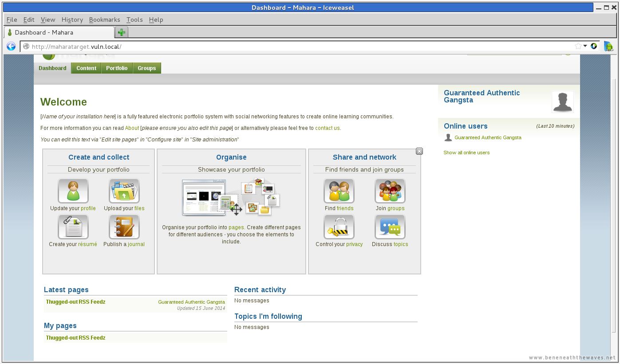Viewport: 620px width, 364px height.
Task: Click the online user silhouette icon
Action: pos(448,137)
